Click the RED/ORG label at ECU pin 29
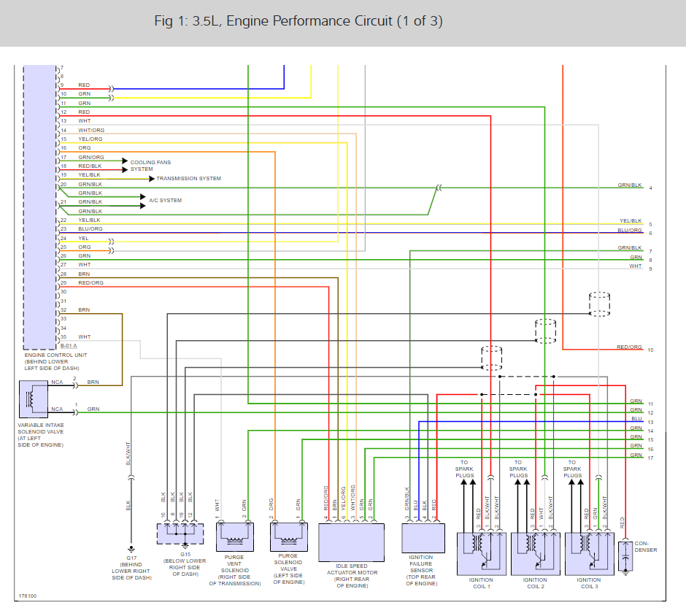 click(91, 282)
